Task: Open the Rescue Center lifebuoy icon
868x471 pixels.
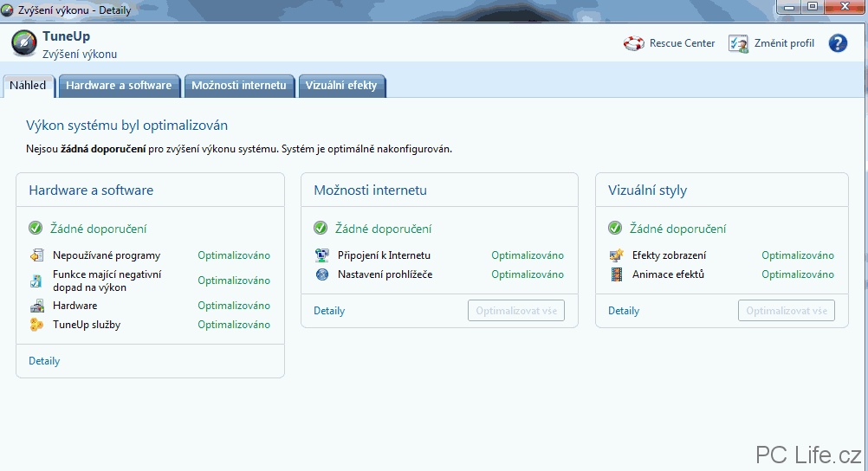Action: pos(634,43)
